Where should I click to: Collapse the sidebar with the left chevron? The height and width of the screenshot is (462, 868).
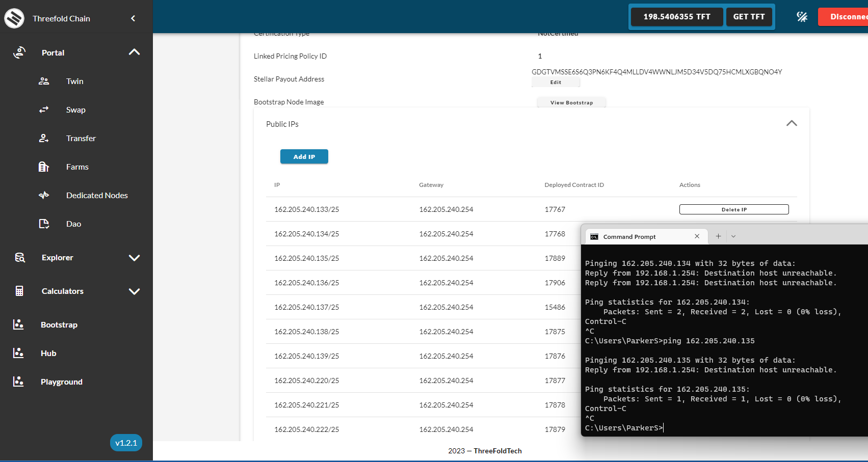[133, 18]
